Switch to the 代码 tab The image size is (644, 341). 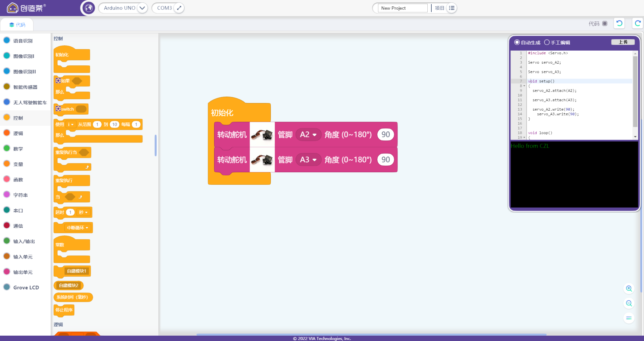(x=17, y=25)
